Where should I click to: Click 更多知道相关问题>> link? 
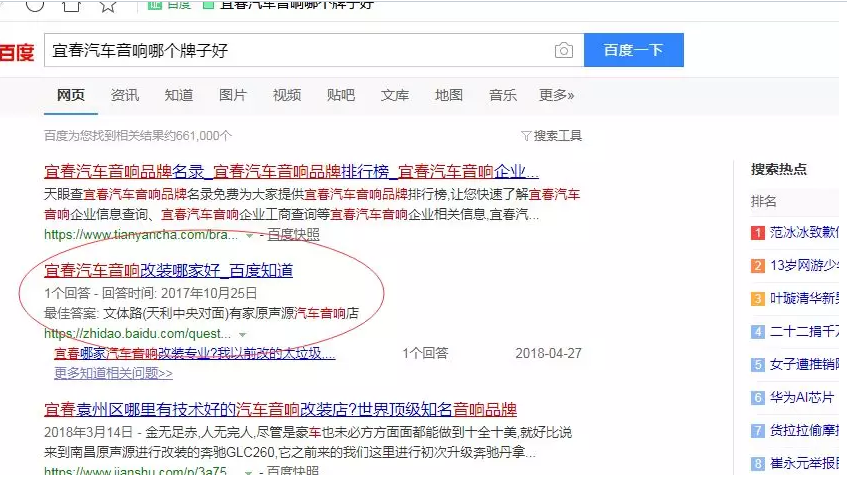coord(113,373)
